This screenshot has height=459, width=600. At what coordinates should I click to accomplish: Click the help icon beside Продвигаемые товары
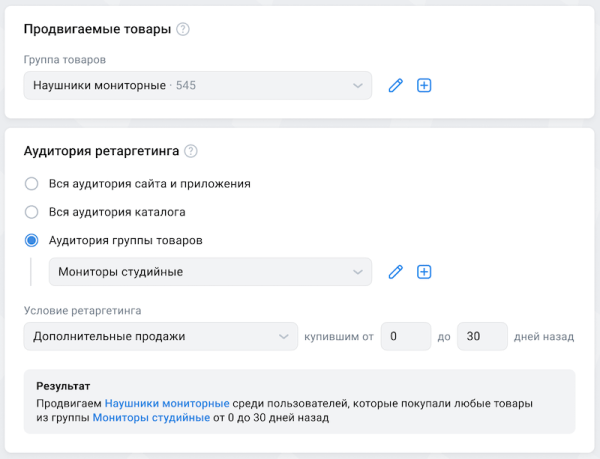pyautogui.click(x=183, y=28)
